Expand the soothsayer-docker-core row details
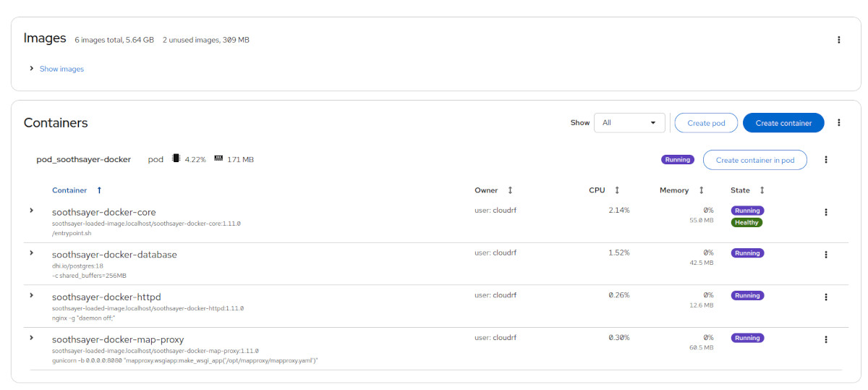Screen dimensions: 868x390 coord(31,211)
